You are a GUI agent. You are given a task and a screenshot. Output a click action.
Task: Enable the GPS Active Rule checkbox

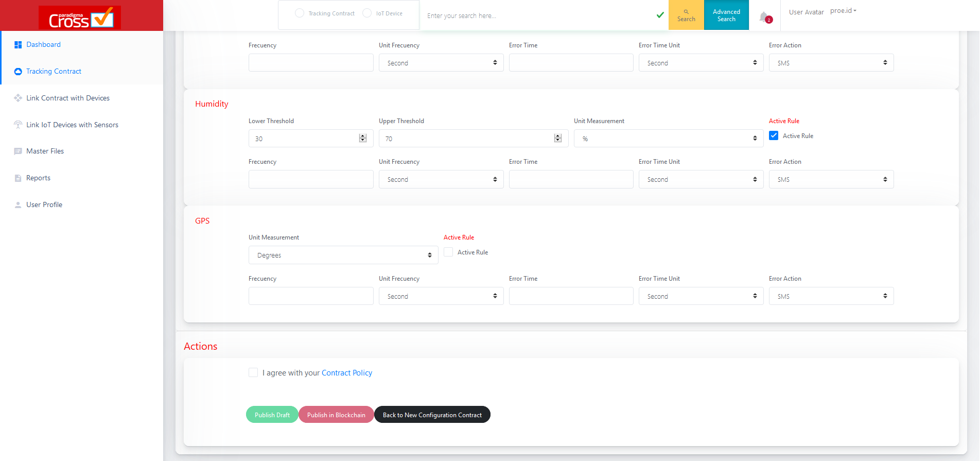[x=448, y=252]
